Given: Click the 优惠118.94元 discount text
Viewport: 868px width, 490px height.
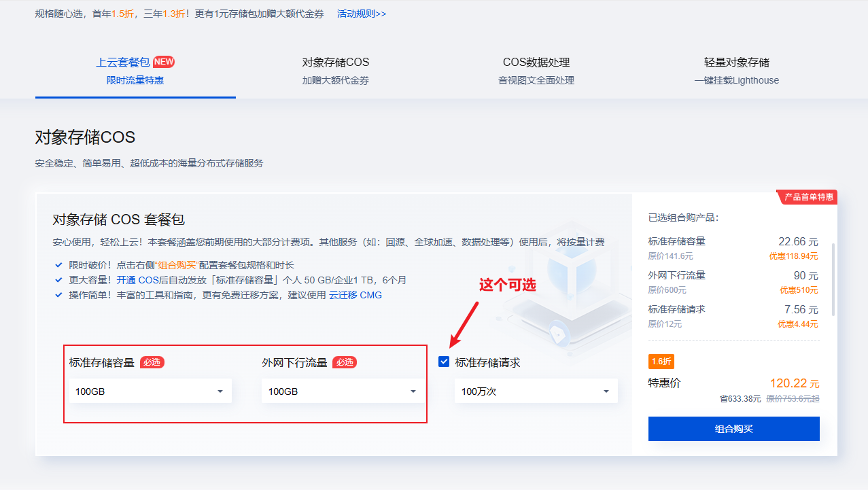Looking at the screenshot, I should [x=794, y=256].
